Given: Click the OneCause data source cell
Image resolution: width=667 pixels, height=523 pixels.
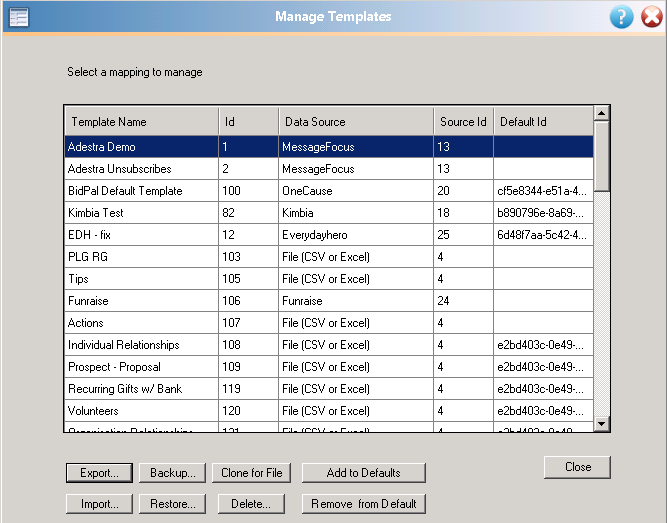Looking at the screenshot, I should tap(356, 191).
